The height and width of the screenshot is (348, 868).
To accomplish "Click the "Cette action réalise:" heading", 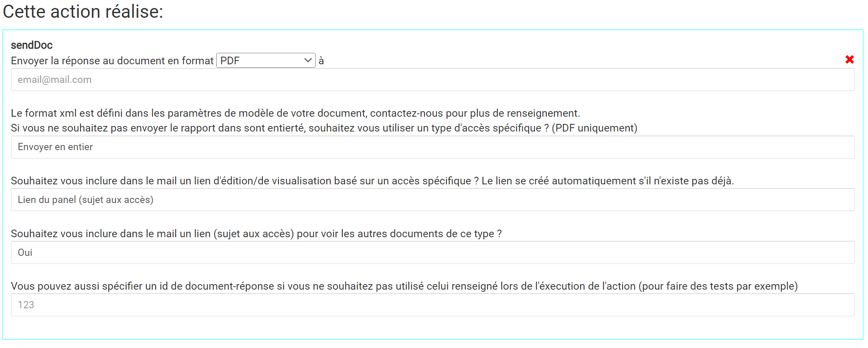I will (x=83, y=11).
